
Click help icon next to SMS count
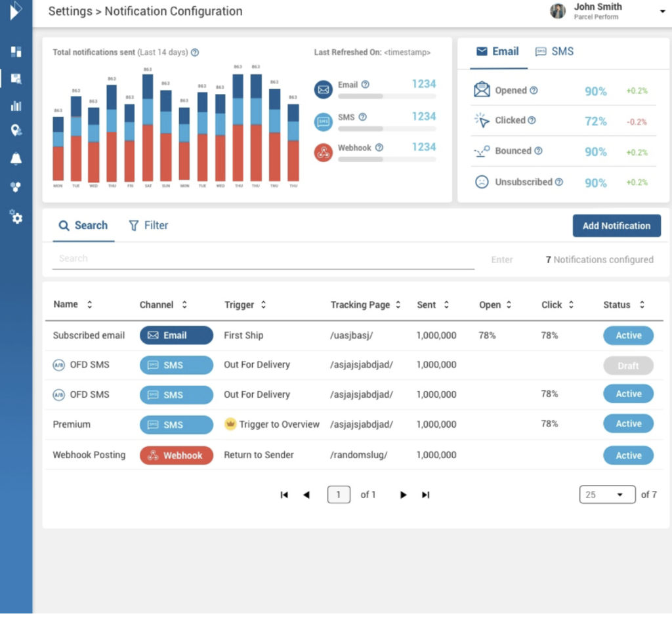click(362, 117)
